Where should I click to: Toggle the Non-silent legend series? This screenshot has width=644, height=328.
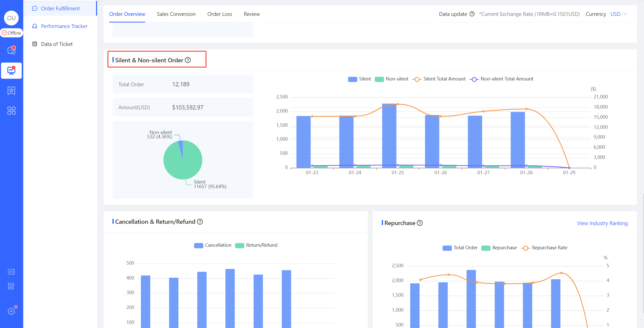pos(391,79)
